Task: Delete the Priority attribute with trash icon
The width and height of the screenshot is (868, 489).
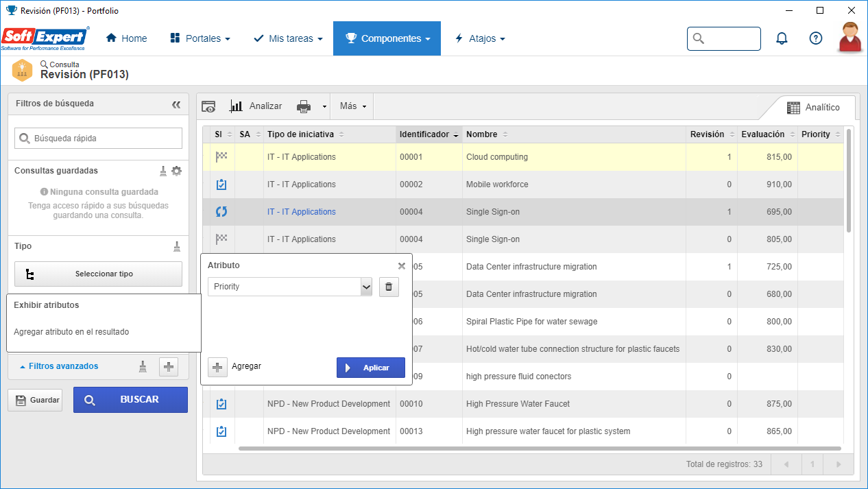Action: click(389, 287)
